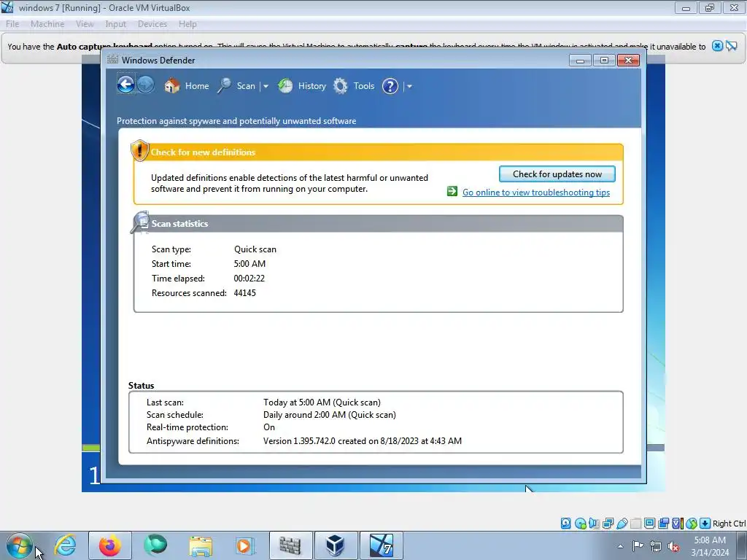Minimize the Windows Defender window
This screenshot has width=747, height=560.
coord(580,60)
